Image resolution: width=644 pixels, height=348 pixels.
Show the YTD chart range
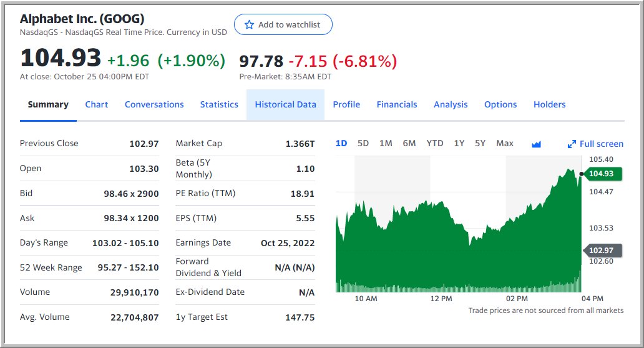point(434,143)
